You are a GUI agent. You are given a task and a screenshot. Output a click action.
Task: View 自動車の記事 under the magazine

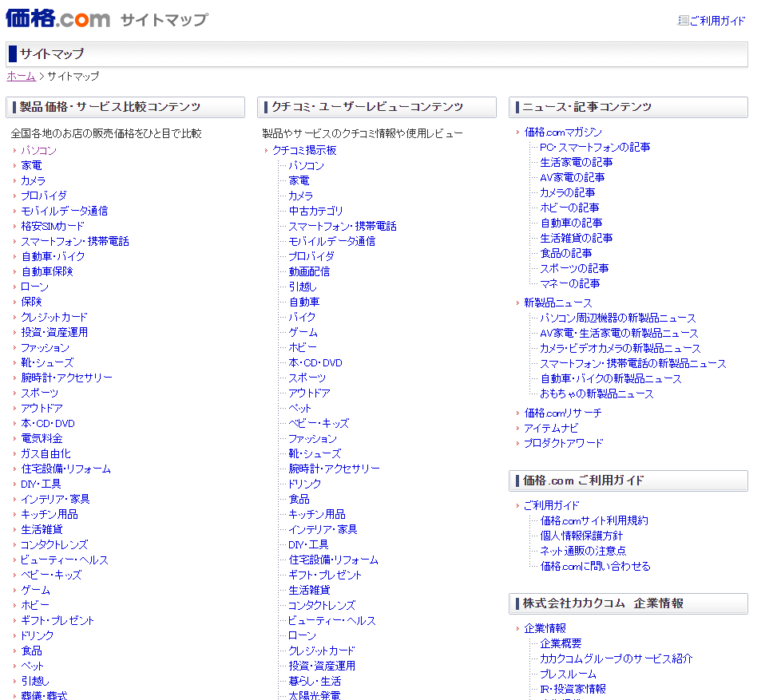[x=571, y=223]
